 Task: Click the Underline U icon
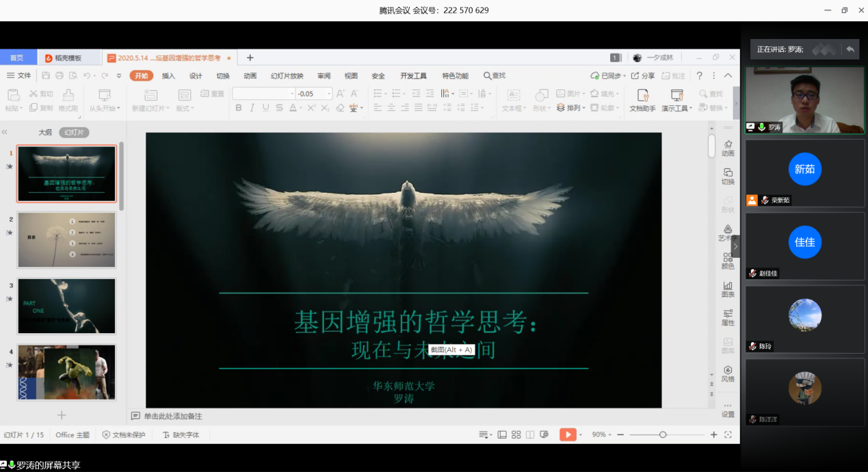(265, 108)
